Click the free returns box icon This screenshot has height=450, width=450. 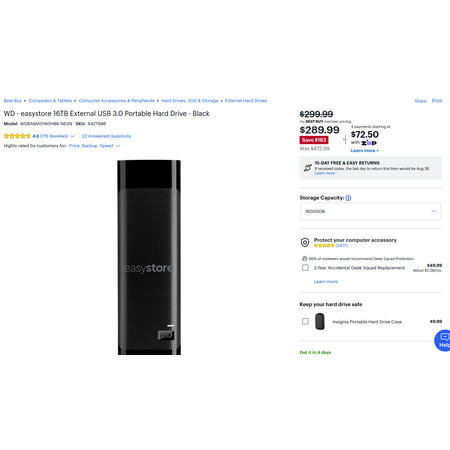point(307,168)
